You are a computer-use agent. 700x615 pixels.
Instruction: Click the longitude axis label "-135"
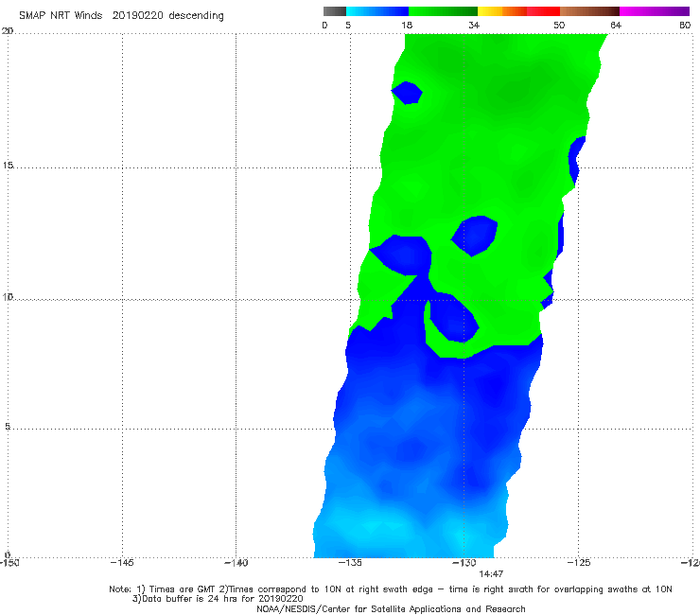click(350, 563)
